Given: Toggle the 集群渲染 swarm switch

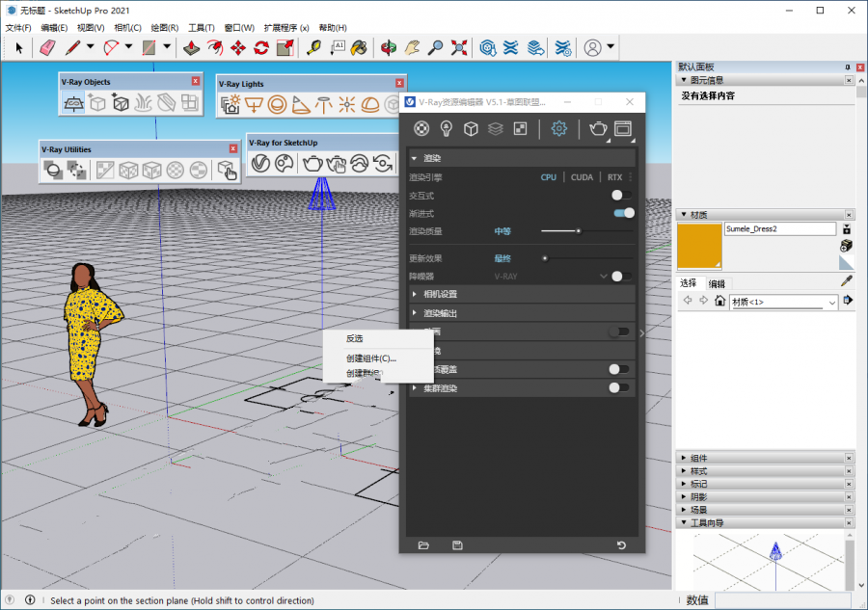Looking at the screenshot, I should pyautogui.click(x=619, y=387).
